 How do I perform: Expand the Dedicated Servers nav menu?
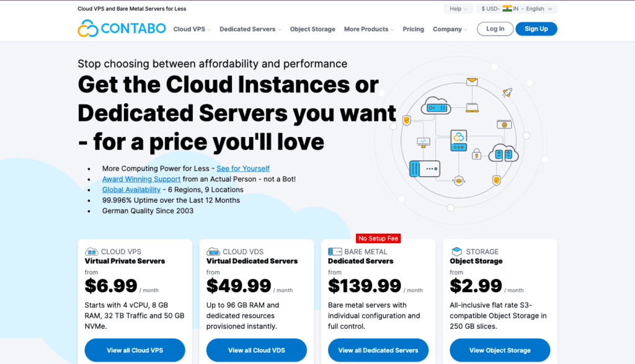click(x=251, y=29)
